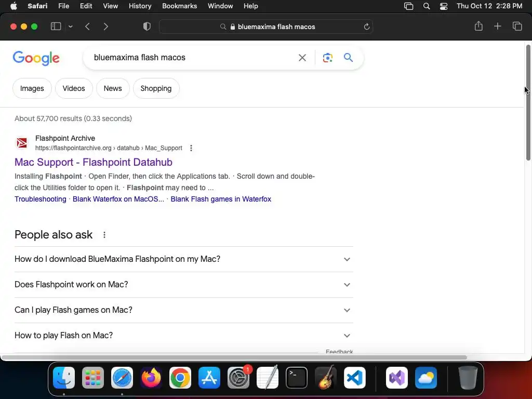Screen dimensions: 532x399
Task: Open screen mirroring menu bar icon
Action: 408,6
